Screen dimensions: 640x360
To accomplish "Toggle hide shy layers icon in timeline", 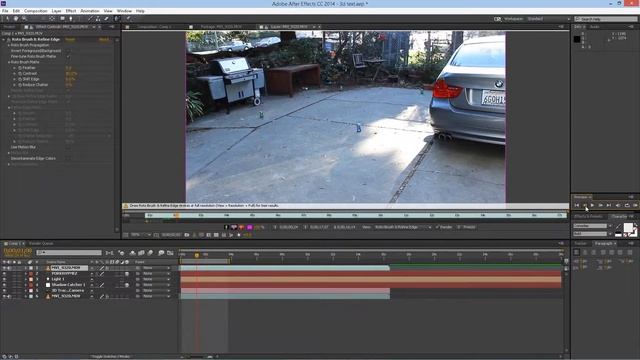I will pyautogui.click(x=132, y=253).
